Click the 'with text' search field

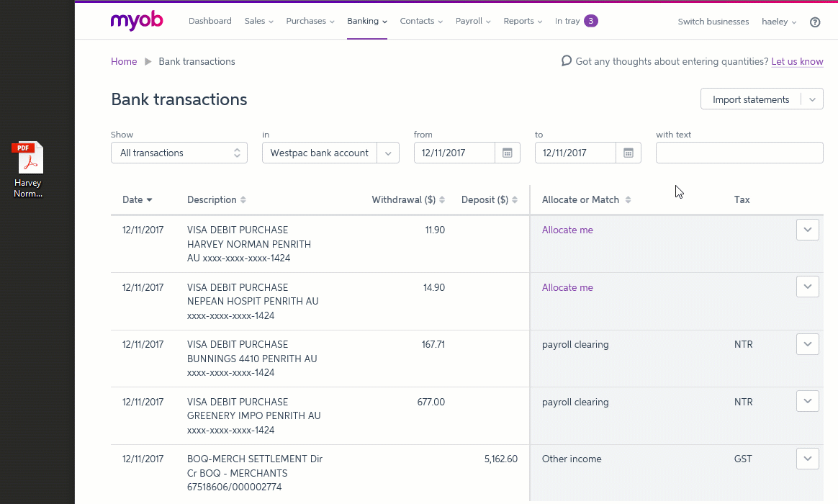[x=739, y=153]
